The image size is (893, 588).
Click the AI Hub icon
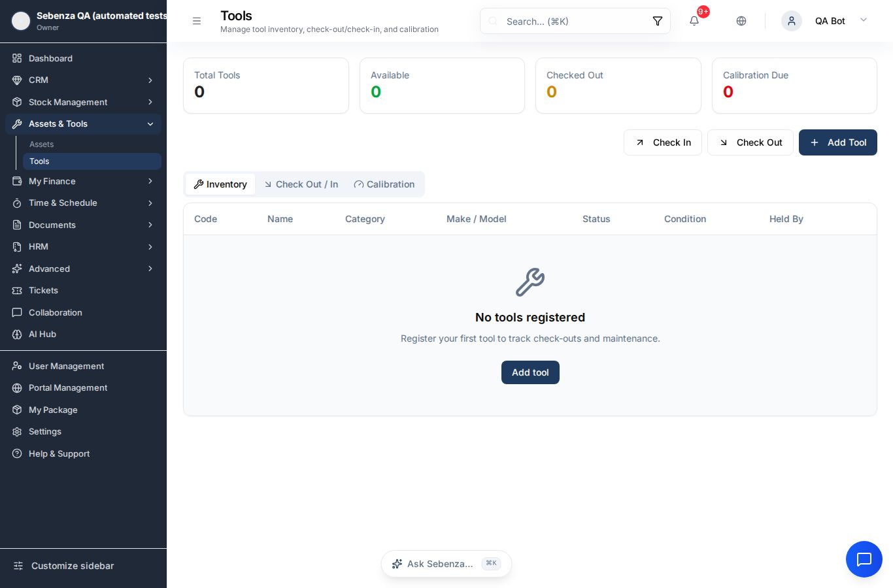(x=17, y=334)
